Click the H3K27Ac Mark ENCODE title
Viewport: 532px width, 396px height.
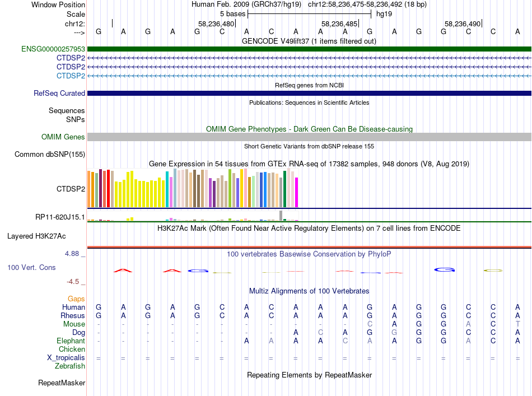point(309,228)
